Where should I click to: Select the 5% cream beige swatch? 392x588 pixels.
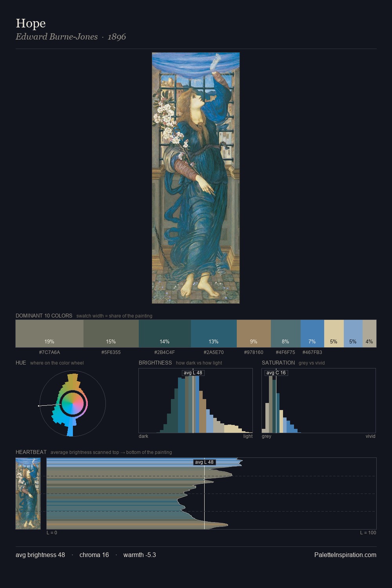[334, 334]
